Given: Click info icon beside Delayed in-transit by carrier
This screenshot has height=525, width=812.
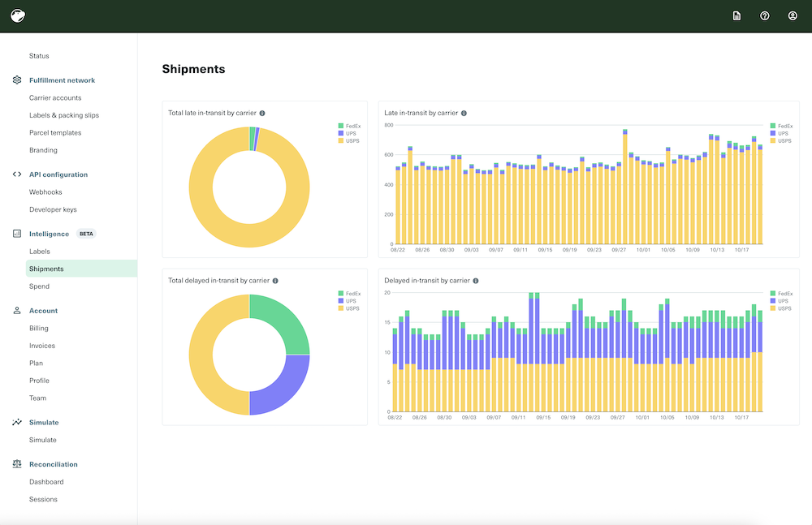Looking at the screenshot, I should tap(475, 281).
